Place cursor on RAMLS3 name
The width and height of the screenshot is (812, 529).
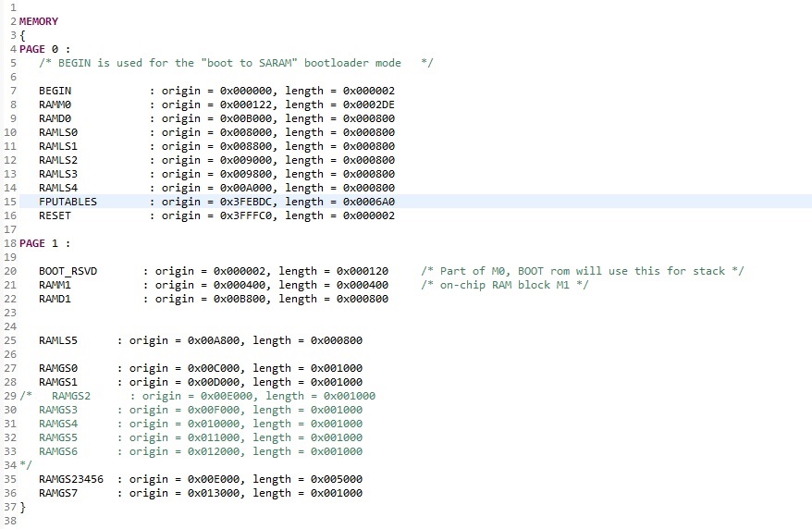(58, 174)
